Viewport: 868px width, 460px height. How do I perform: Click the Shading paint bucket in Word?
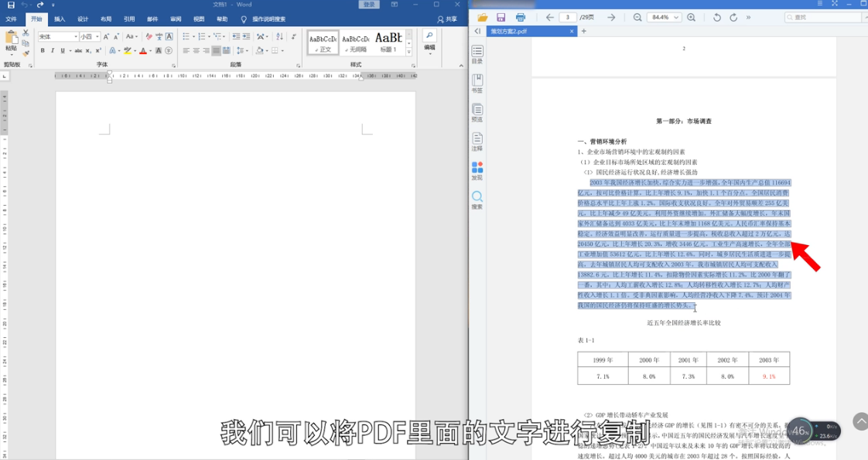pyautogui.click(x=259, y=51)
